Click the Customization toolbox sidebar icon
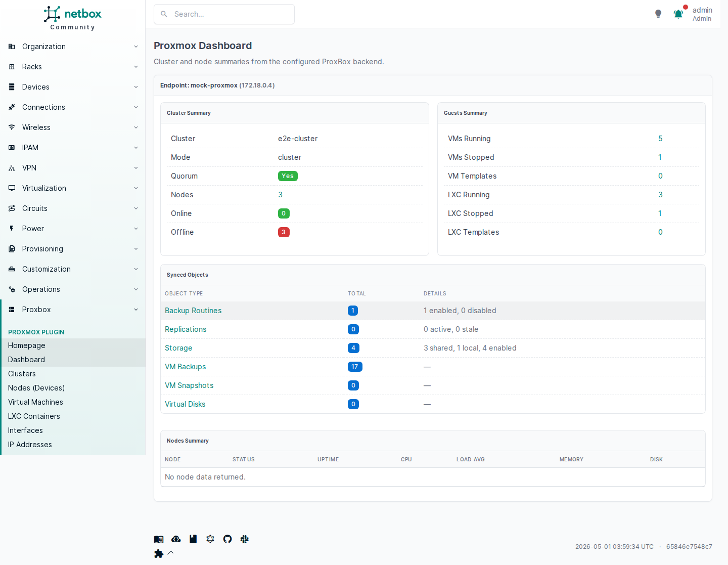Screen dimensions: 728x565 [x=12, y=269]
